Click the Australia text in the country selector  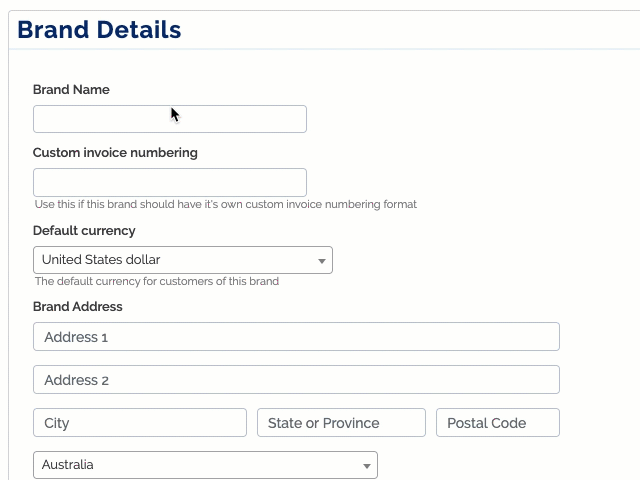coord(67,464)
